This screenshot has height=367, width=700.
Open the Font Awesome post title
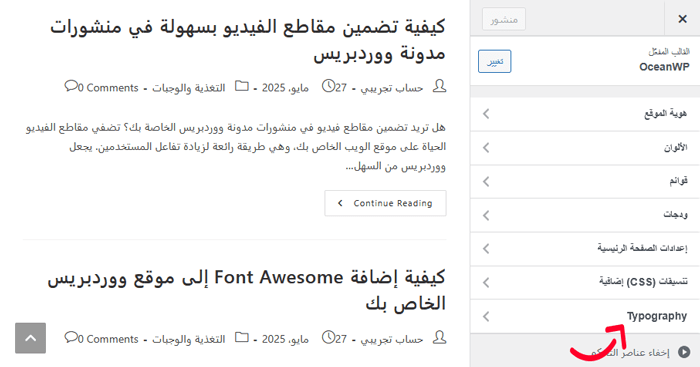click(246, 291)
